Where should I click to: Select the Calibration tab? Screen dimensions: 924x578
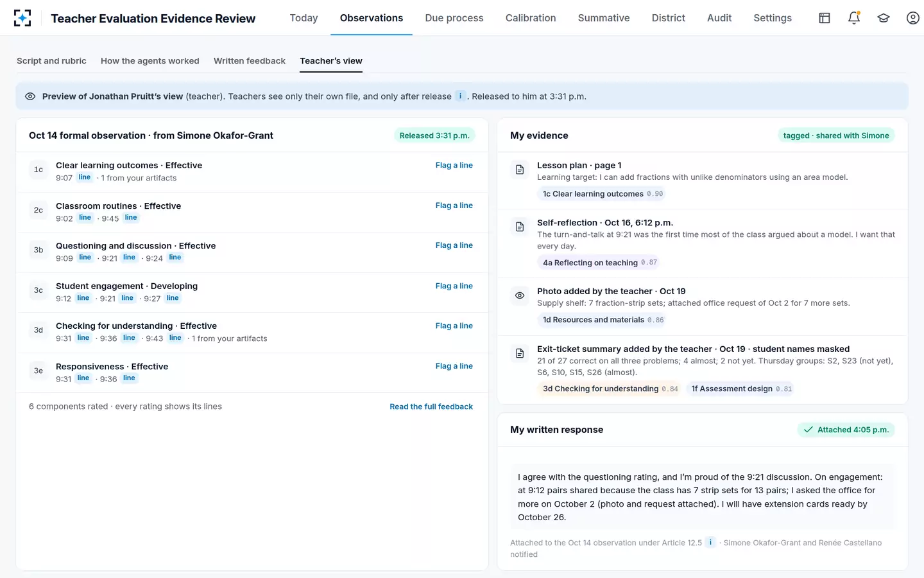coord(531,18)
